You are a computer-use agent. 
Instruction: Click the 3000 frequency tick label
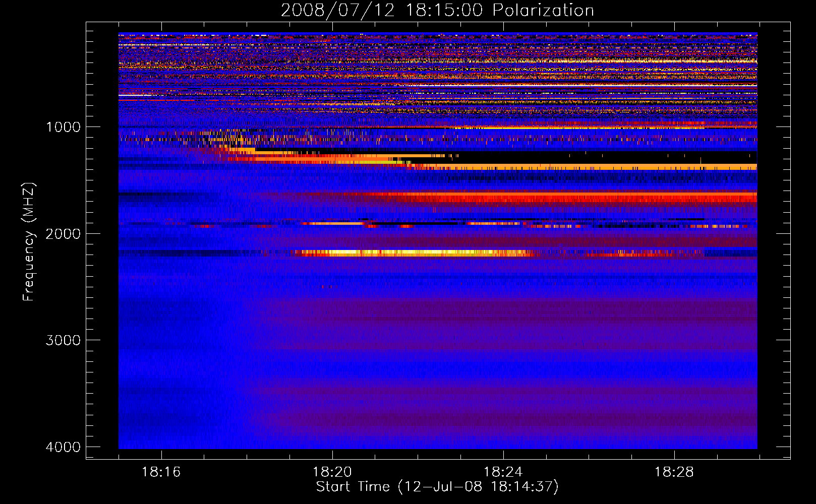63,340
